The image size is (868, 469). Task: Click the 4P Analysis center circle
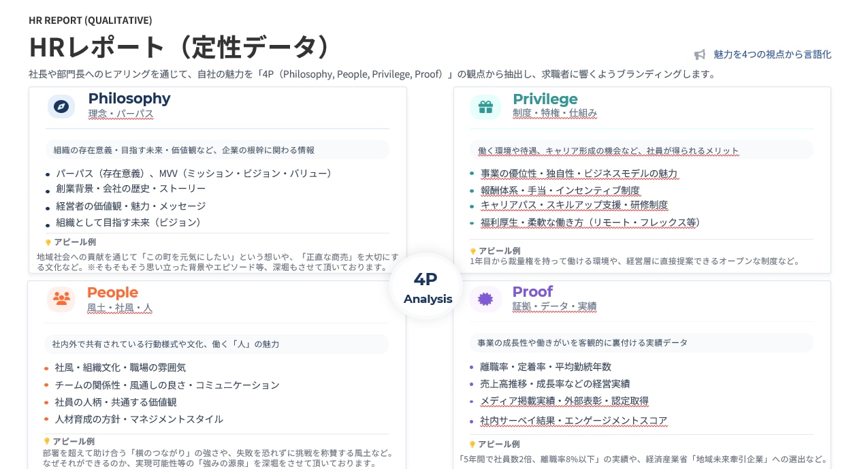[x=427, y=287]
